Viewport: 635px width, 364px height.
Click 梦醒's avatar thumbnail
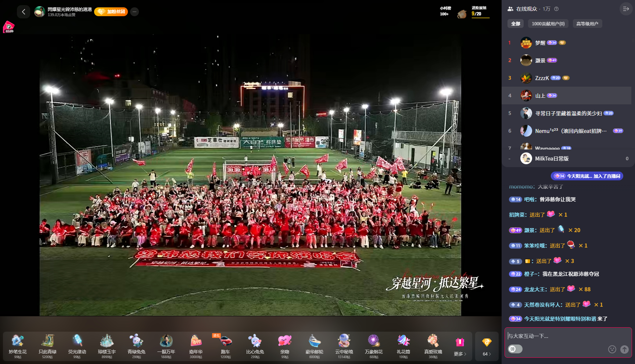526,43
